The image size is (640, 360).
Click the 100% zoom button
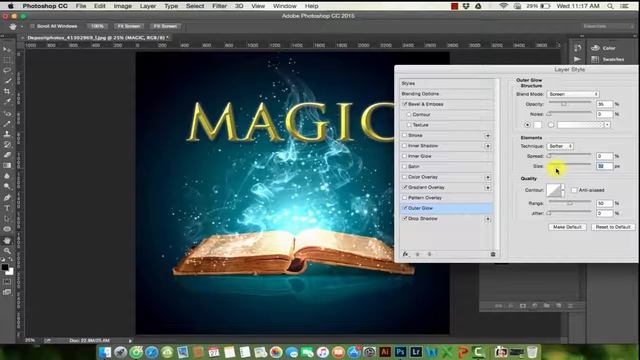tap(97, 26)
